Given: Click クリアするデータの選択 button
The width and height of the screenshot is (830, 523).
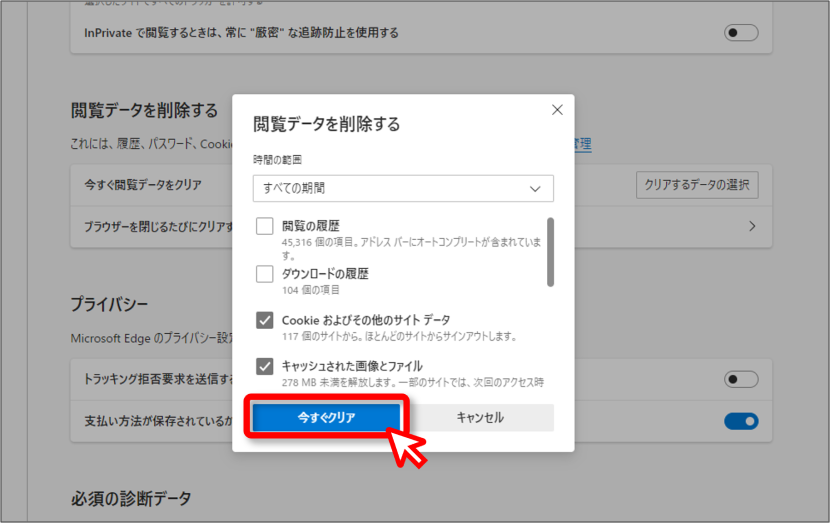Looking at the screenshot, I should [697, 185].
